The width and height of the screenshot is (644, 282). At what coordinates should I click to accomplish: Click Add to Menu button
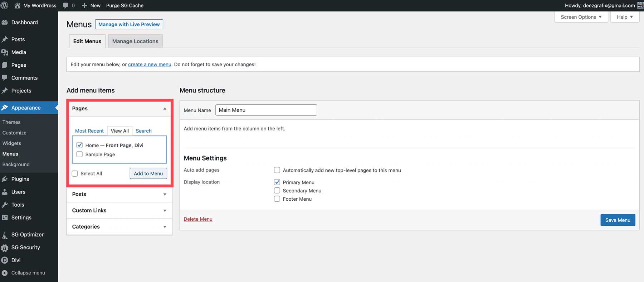point(148,173)
